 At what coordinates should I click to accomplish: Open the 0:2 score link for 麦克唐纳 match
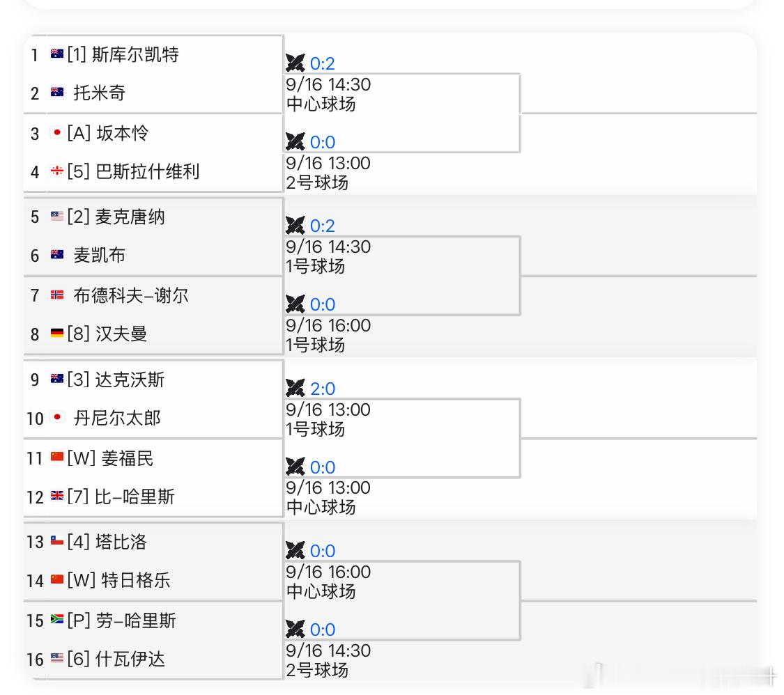pos(323,226)
